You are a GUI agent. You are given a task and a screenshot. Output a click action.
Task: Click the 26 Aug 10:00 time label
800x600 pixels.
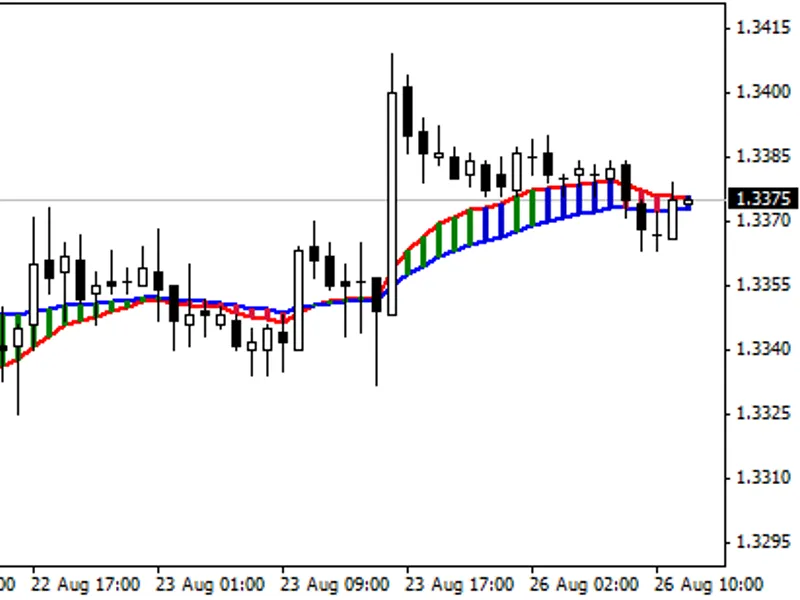click(709, 584)
